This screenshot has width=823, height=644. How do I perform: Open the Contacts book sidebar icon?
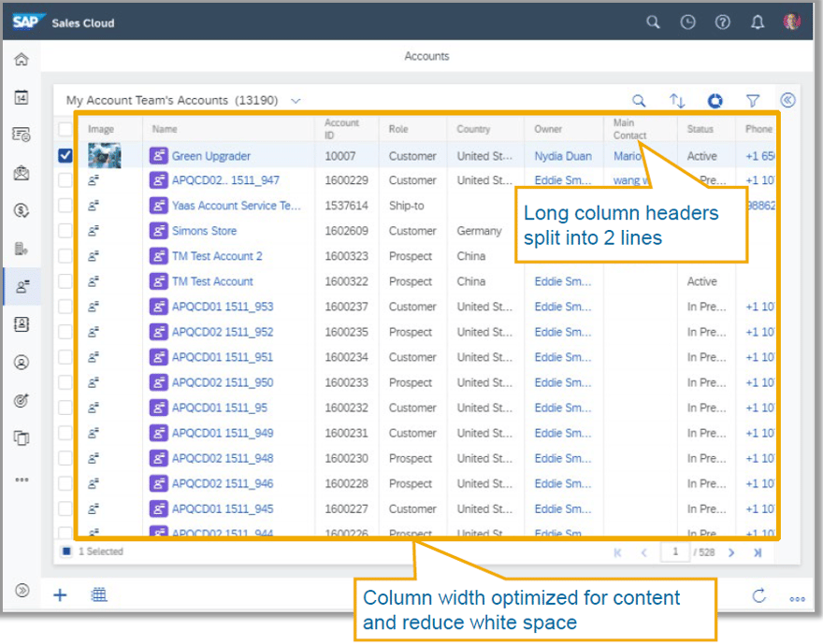[x=22, y=324]
